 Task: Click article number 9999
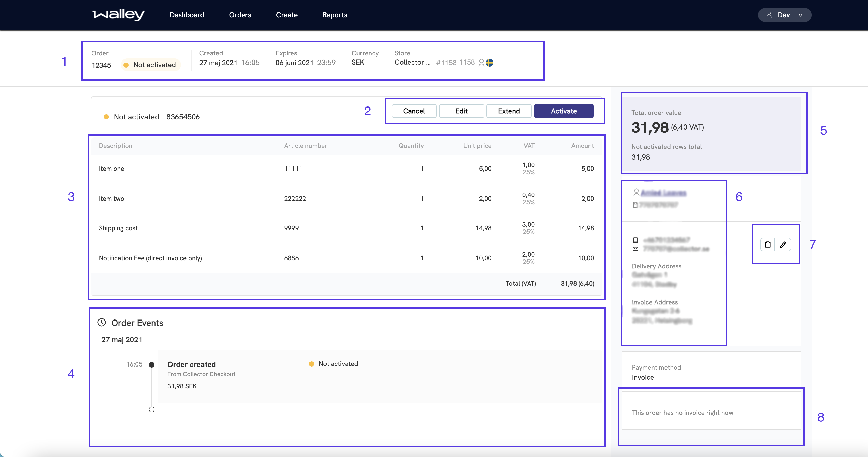coord(291,228)
